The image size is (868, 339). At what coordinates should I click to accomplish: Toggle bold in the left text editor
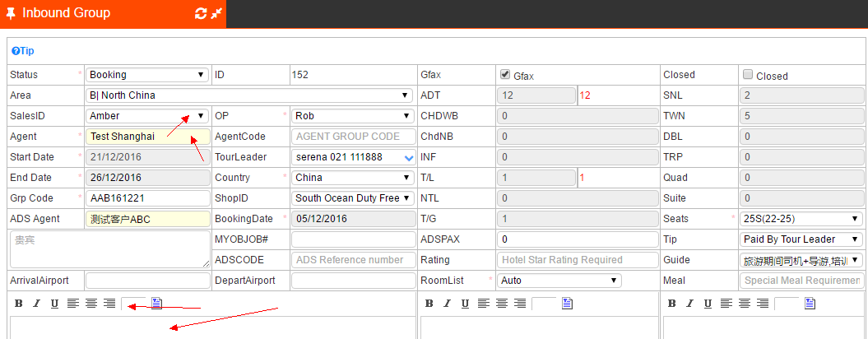(x=18, y=304)
